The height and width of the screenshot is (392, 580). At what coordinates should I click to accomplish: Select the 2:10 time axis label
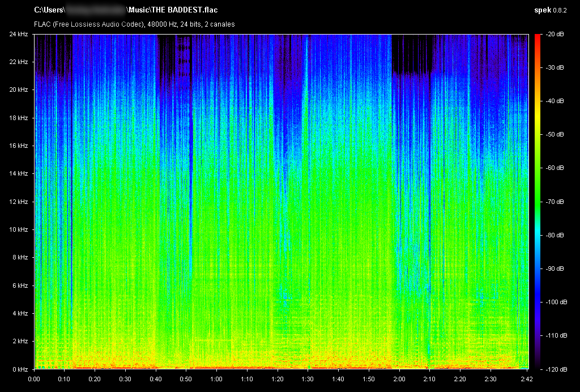pos(429,379)
